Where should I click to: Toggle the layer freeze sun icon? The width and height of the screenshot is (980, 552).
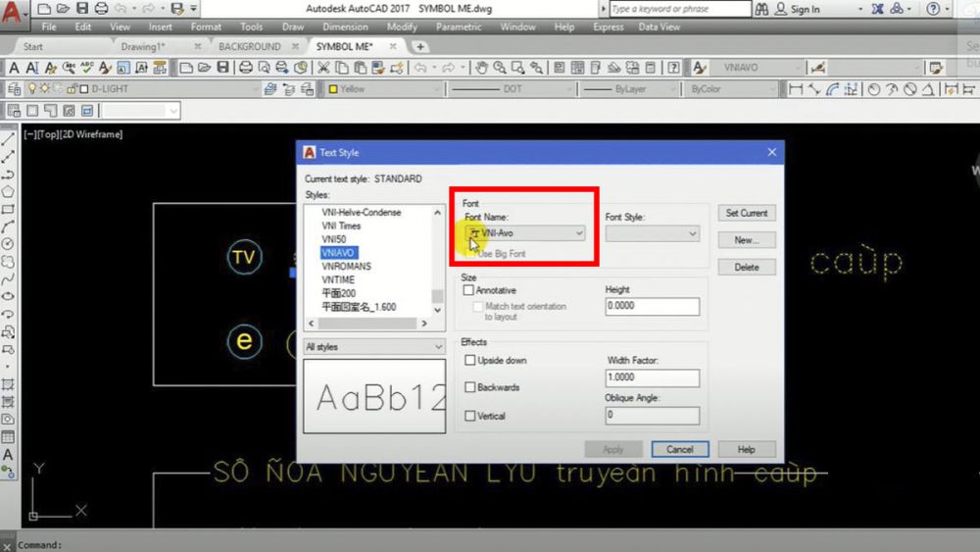(x=45, y=89)
